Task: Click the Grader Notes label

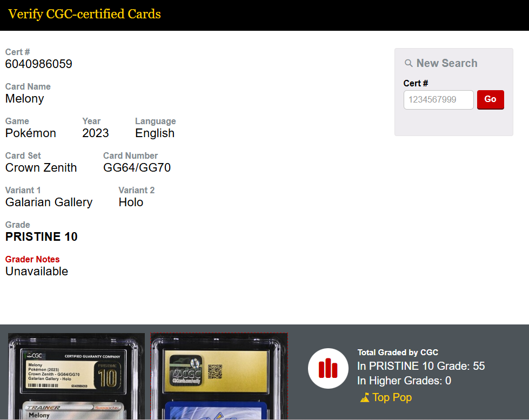Action: (x=32, y=259)
